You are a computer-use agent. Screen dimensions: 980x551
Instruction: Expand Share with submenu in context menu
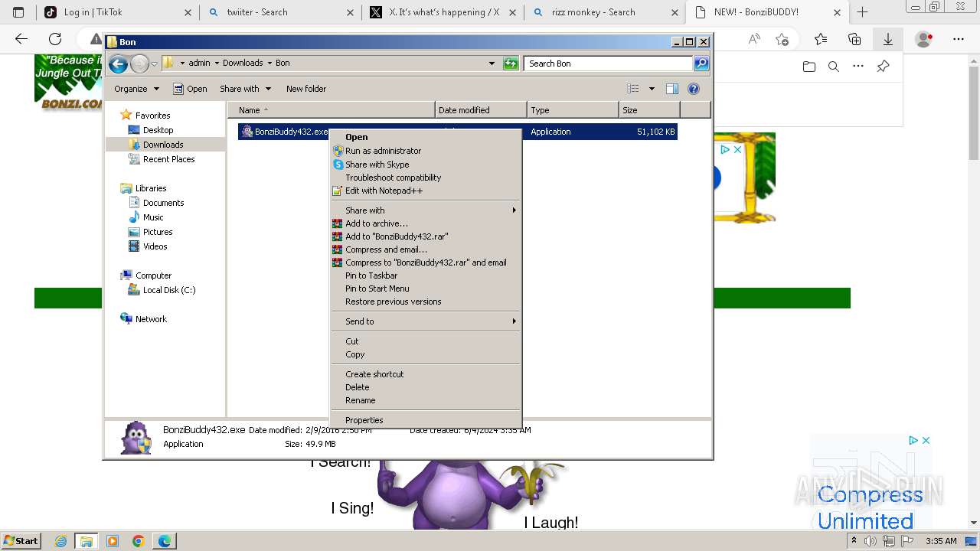pos(425,210)
